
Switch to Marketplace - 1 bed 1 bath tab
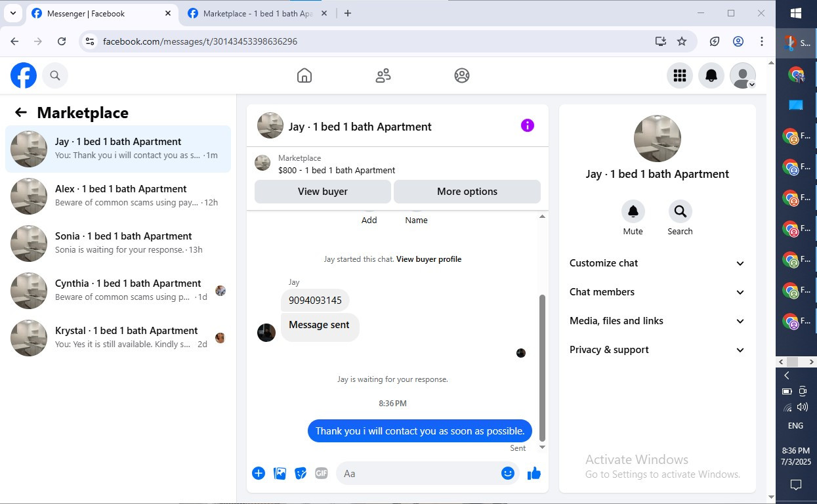tap(257, 13)
